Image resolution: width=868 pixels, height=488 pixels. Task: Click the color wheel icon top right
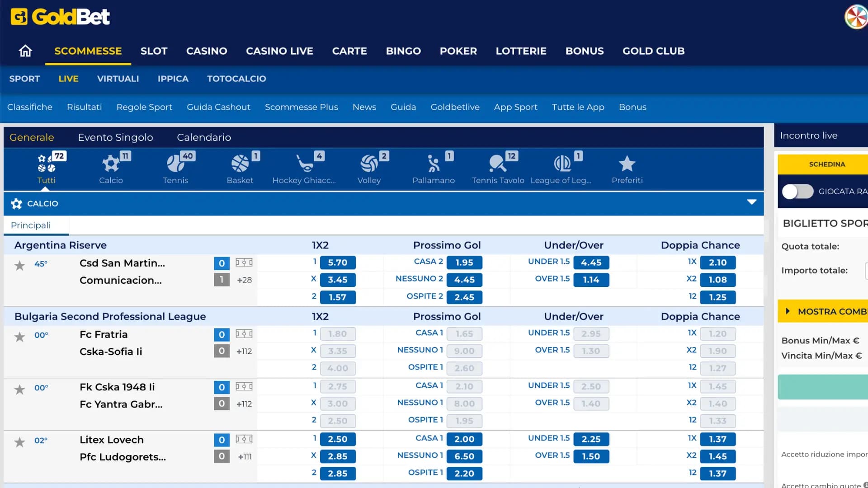click(x=856, y=17)
